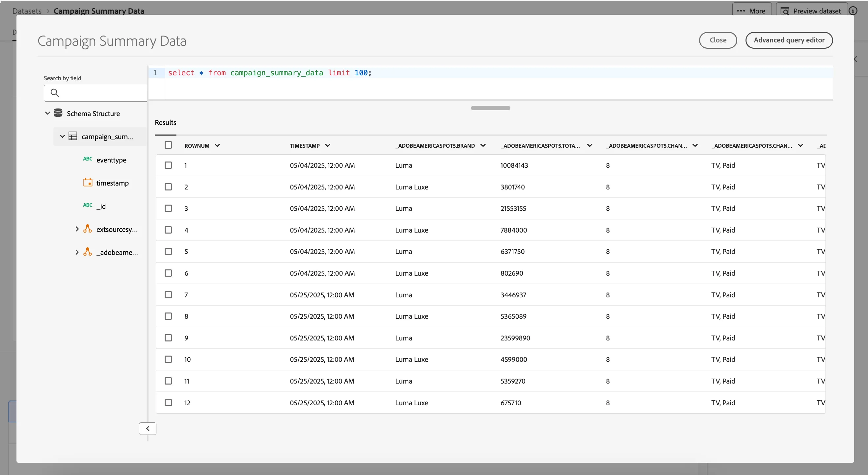The height and width of the screenshot is (475, 868).
Task: Expand the _adobeame field group
Action: 77,252
